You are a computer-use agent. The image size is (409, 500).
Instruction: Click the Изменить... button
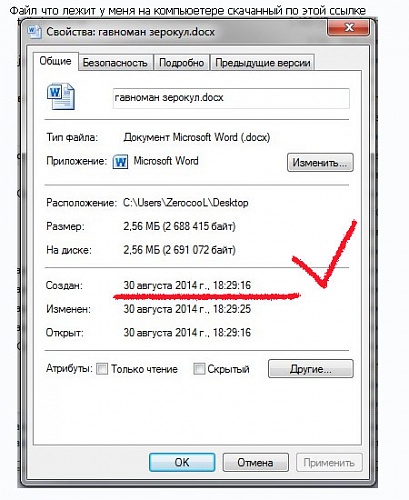(x=320, y=162)
